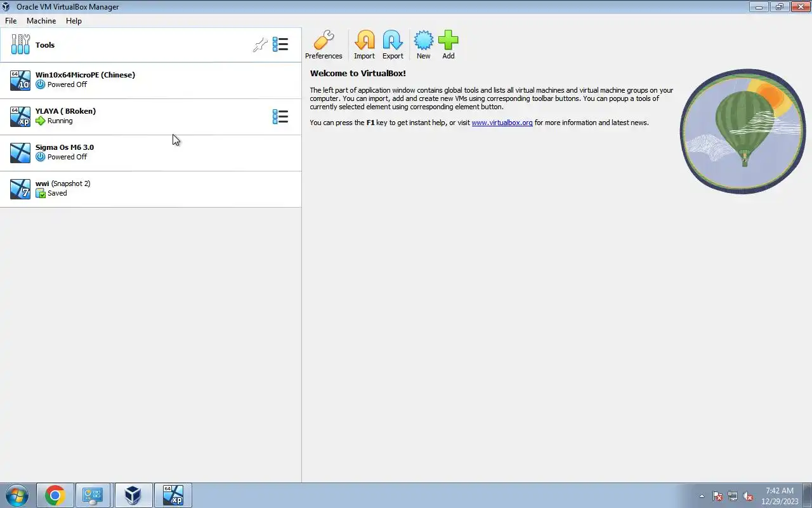Click the Welcome to VirtualBox! heading
812x508 pixels.
358,74
